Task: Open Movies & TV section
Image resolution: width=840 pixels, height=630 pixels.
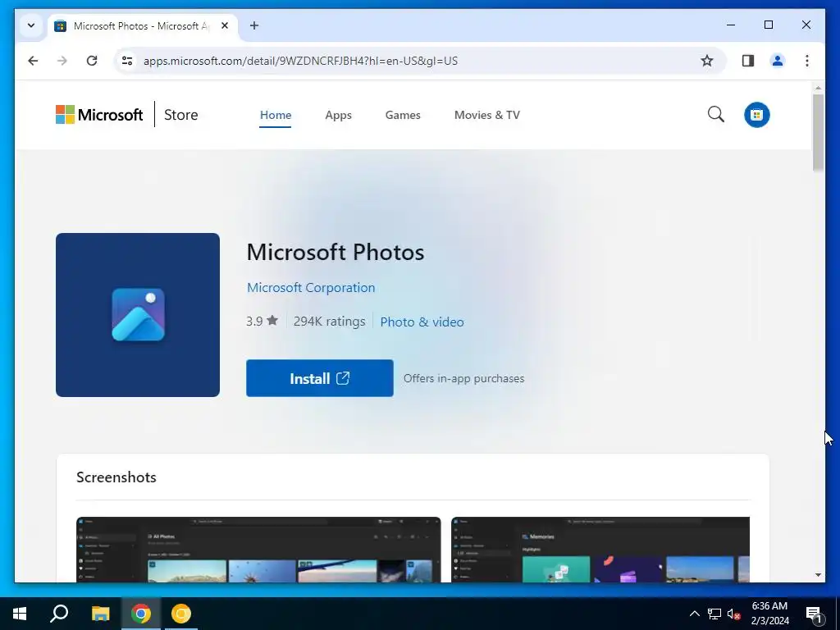Action: 487,115
